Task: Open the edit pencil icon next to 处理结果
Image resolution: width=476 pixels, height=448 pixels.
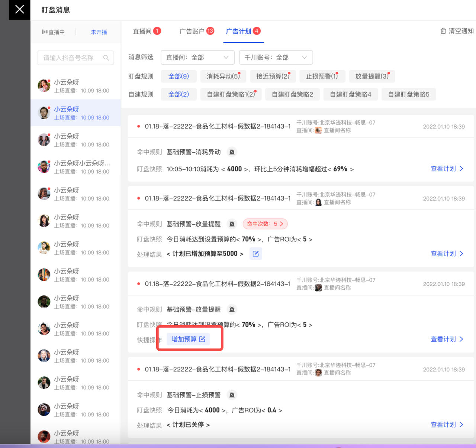Action: (x=255, y=253)
